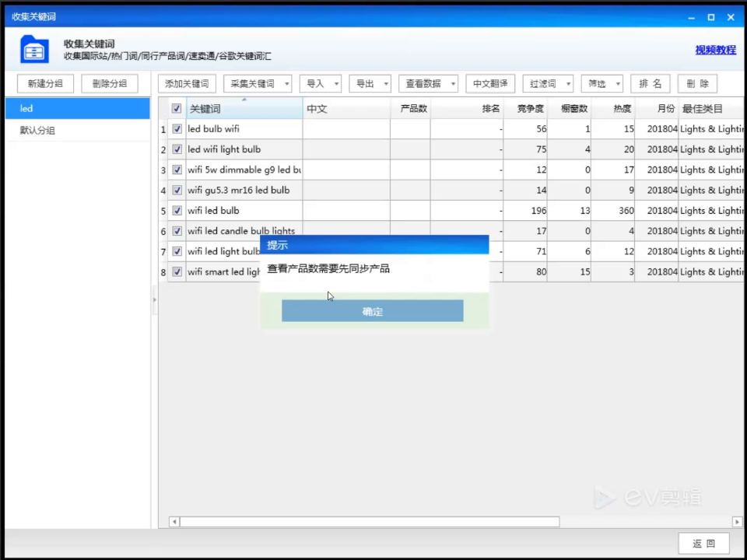The width and height of the screenshot is (747, 560).
Task: Click the sidebar collapse splitter handle
Action: [x=154, y=300]
